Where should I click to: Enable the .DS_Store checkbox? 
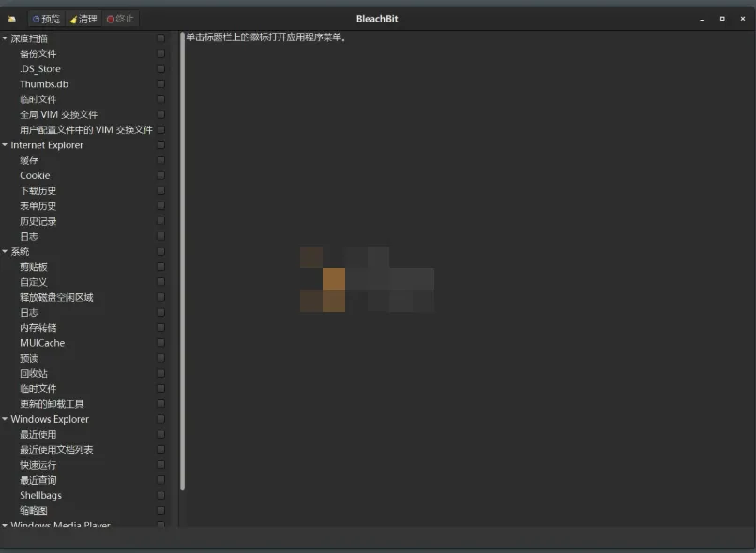click(161, 68)
